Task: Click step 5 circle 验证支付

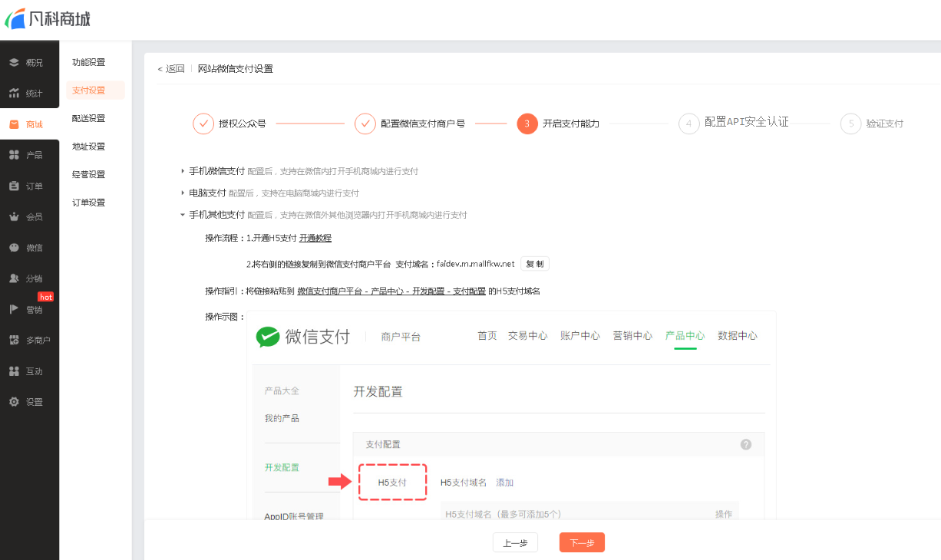Action: point(851,124)
